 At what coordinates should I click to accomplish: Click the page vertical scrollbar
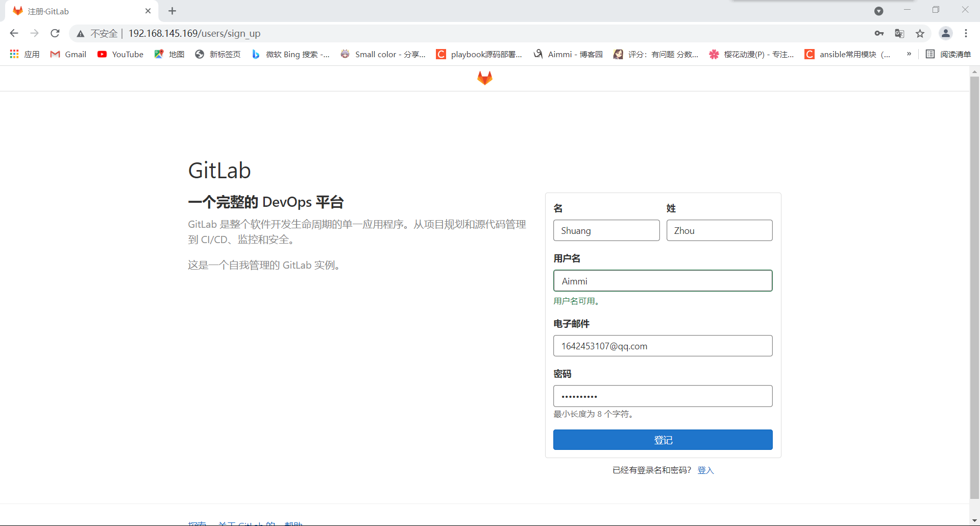[x=974, y=287]
